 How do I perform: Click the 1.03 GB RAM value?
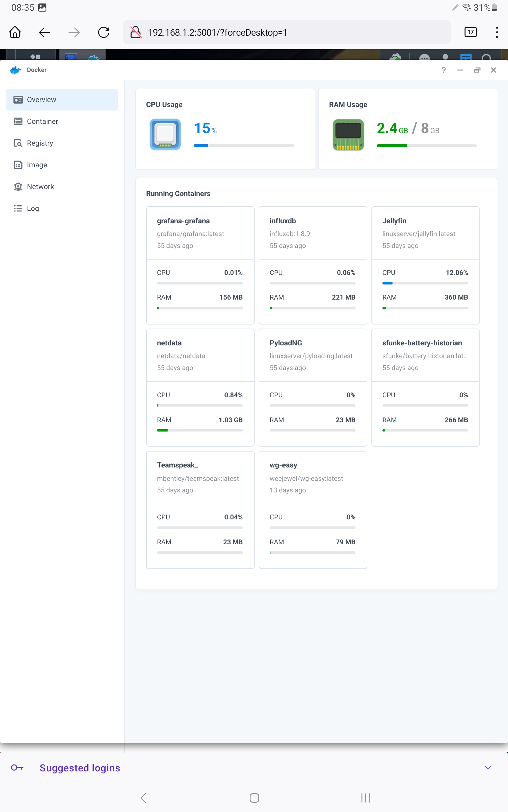[x=231, y=420]
